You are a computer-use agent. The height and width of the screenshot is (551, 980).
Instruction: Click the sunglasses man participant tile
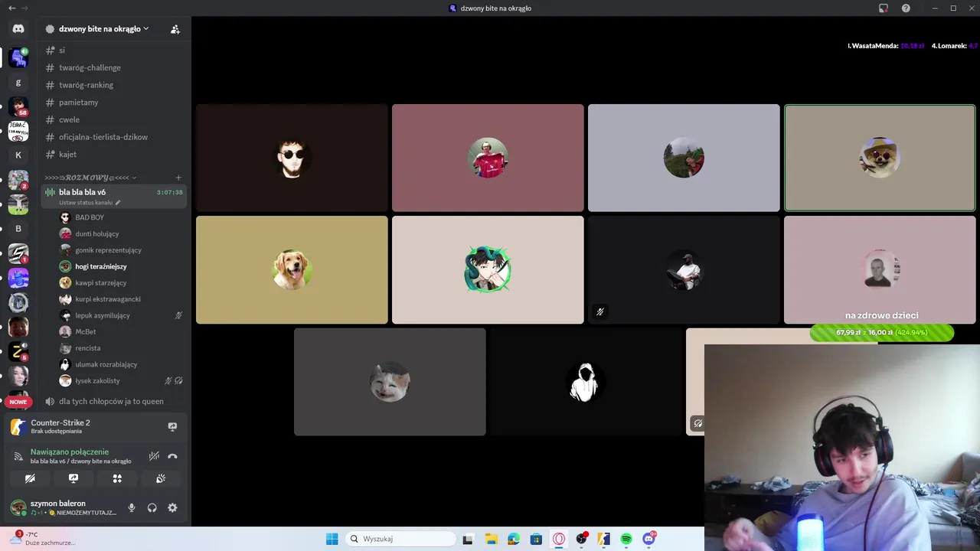292,158
